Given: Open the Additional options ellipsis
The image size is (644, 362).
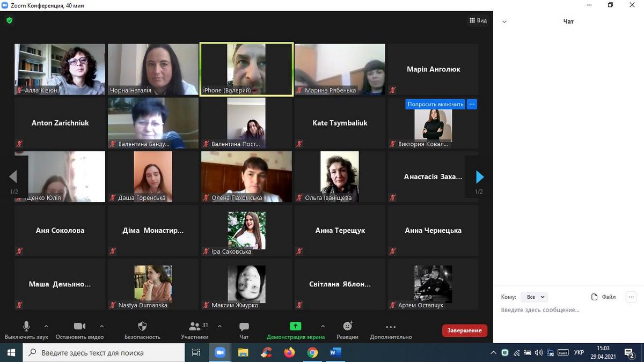Looking at the screenshot, I should click(x=391, y=327).
